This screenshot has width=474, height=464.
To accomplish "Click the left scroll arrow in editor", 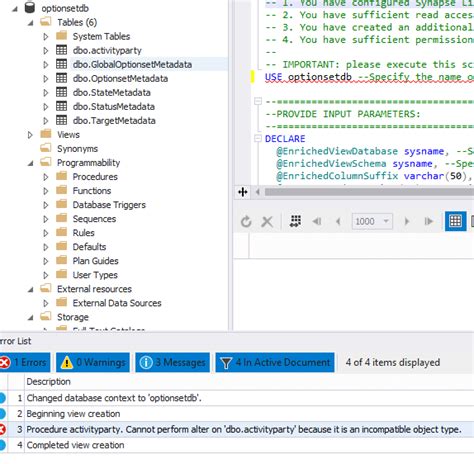I will click(x=258, y=192).
